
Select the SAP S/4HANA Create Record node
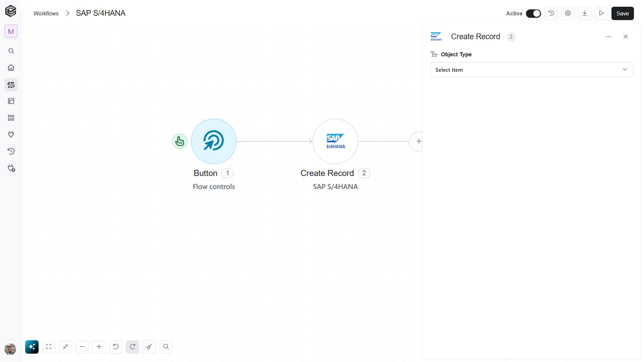pos(335,141)
